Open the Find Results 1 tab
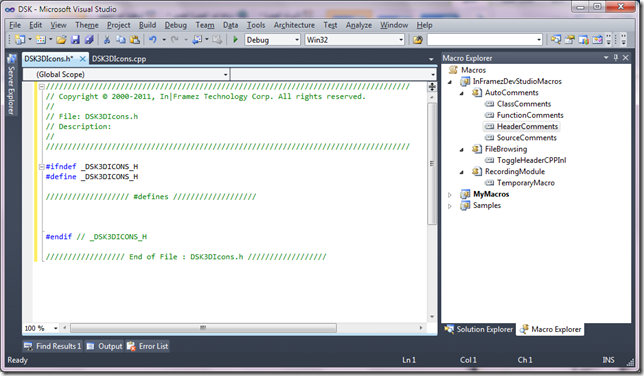This screenshot has width=644, height=376. pos(53,346)
